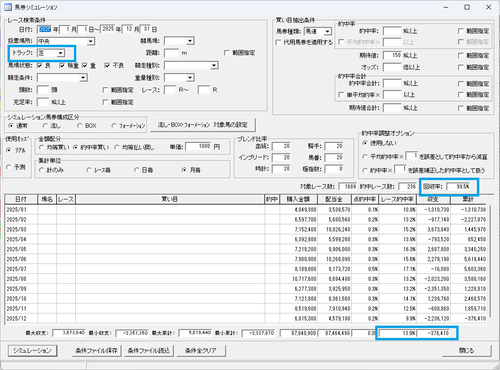
Task: Enable 範囲指定 on the 頭数 row
Action: point(105,90)
